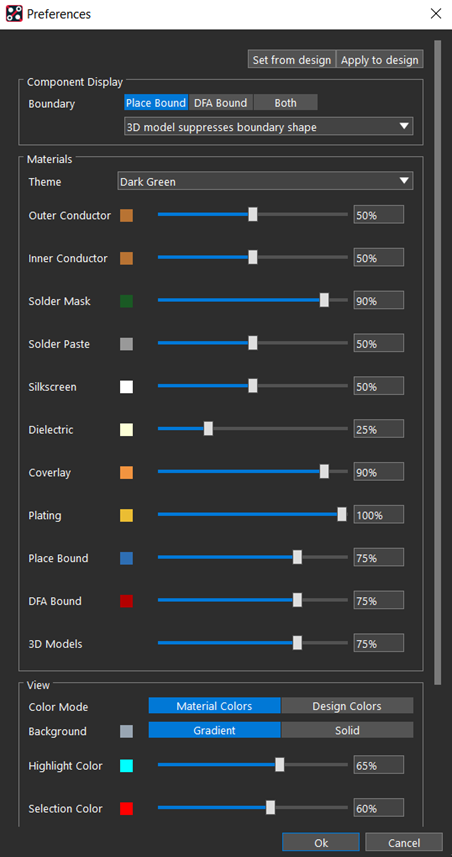
Task: Open the Coverlay orange color swatch
Action: tap(126, 473)
